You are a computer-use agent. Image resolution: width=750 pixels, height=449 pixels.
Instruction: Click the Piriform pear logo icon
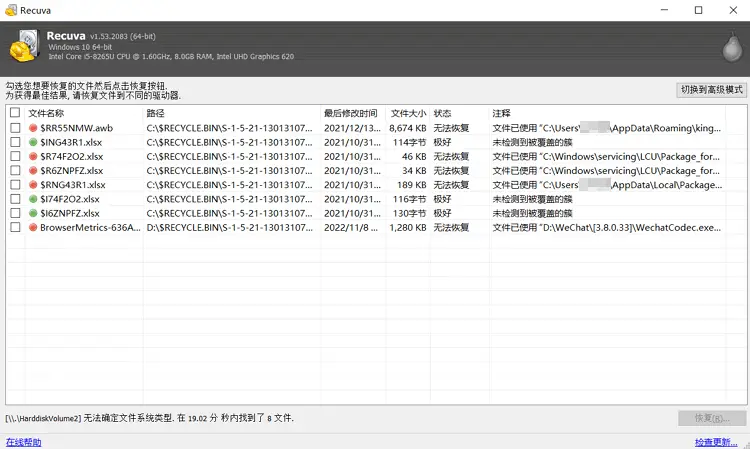(x=732, y=47)
